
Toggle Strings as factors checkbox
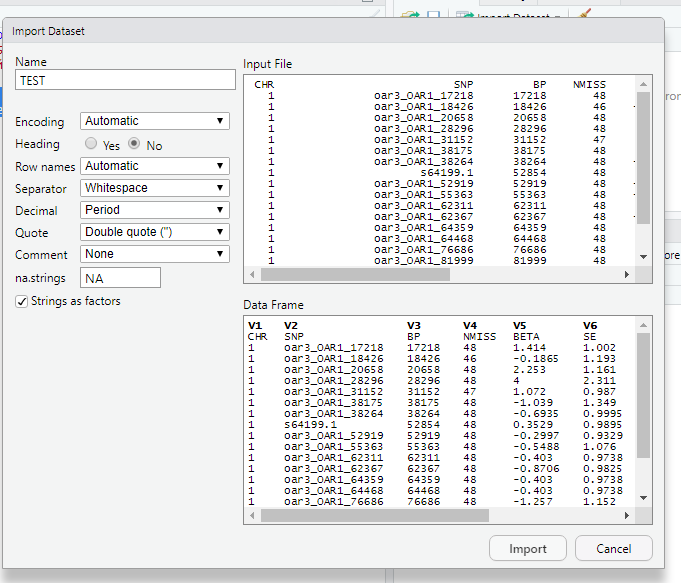[21, 301]
